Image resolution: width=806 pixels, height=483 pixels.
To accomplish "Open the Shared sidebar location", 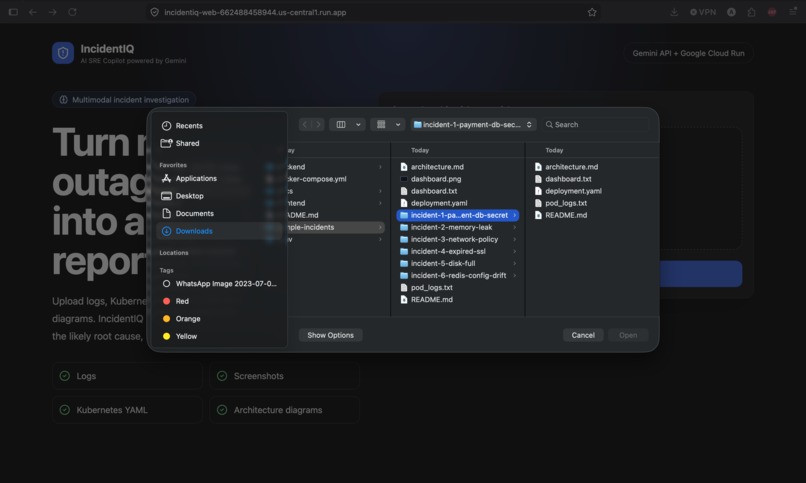I will click(x=180, y=143).
